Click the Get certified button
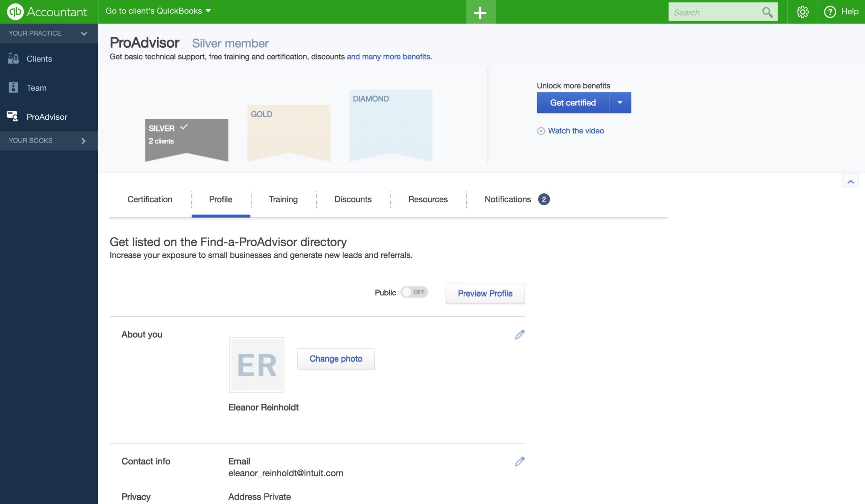Screen dimensions: 865x504 573,103
